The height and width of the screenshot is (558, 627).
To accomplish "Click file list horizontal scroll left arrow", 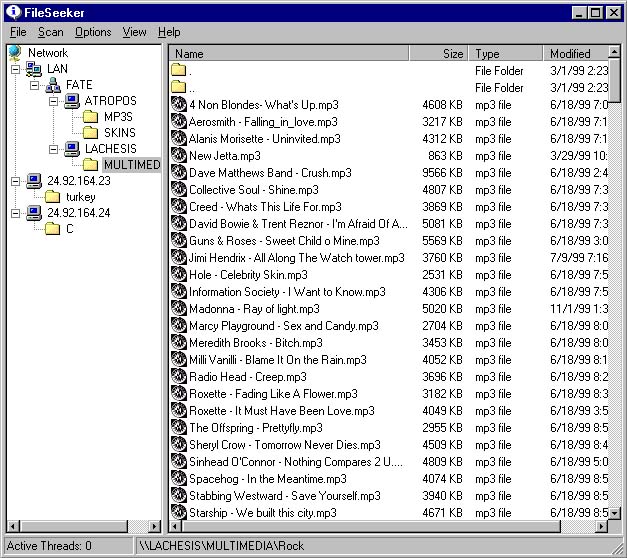I will click(x=175, y=526).
